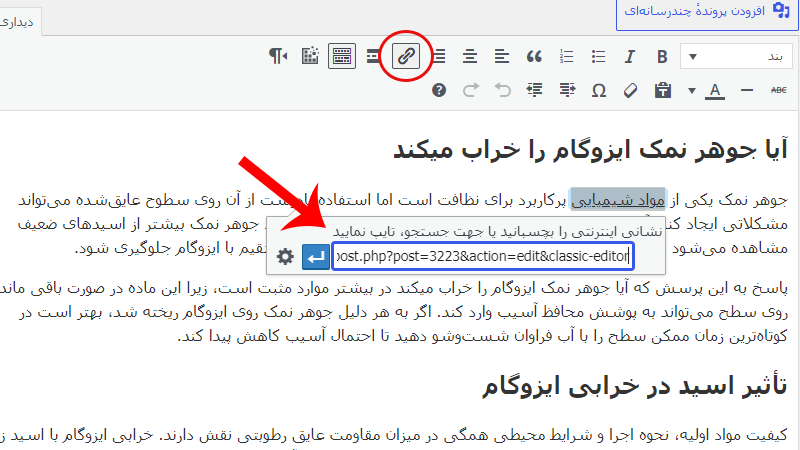Click paragraph starting پاسخ به این پرسش

coord(394,312)
